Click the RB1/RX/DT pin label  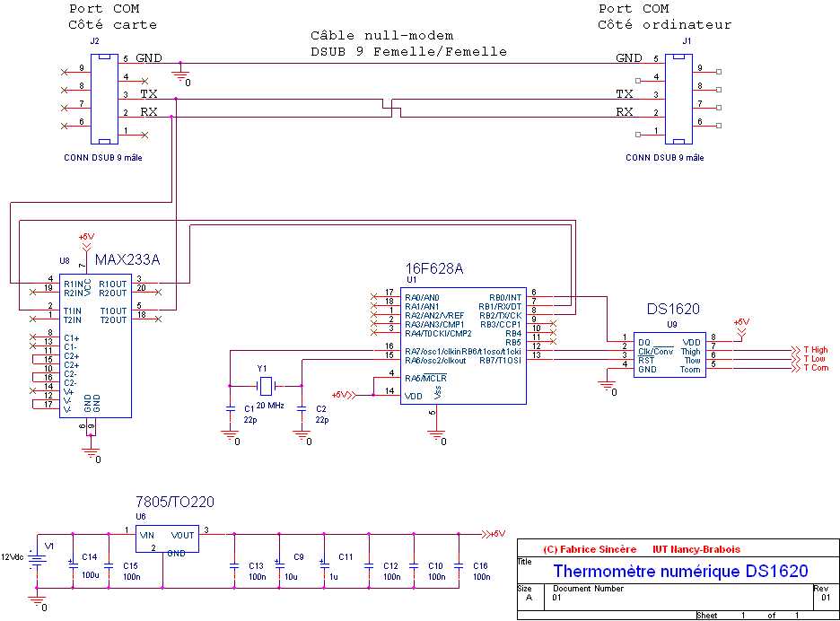(x=500, y=307)
